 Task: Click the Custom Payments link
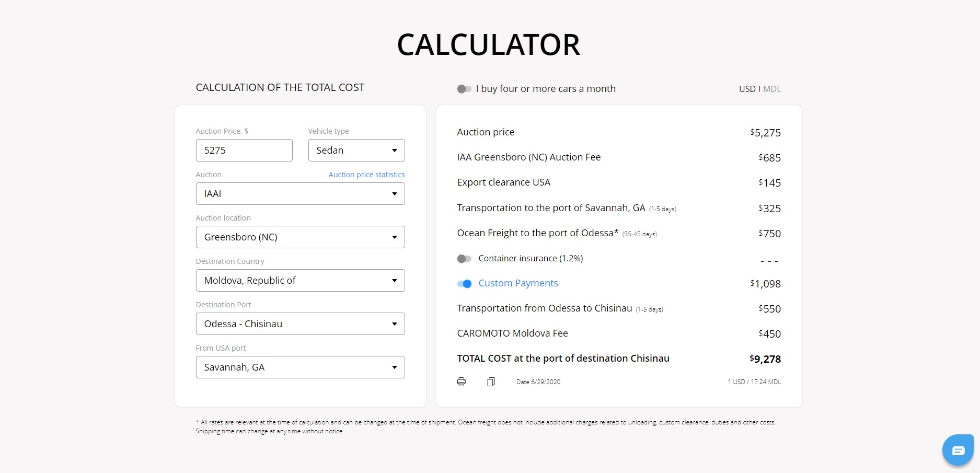(518, 283)
